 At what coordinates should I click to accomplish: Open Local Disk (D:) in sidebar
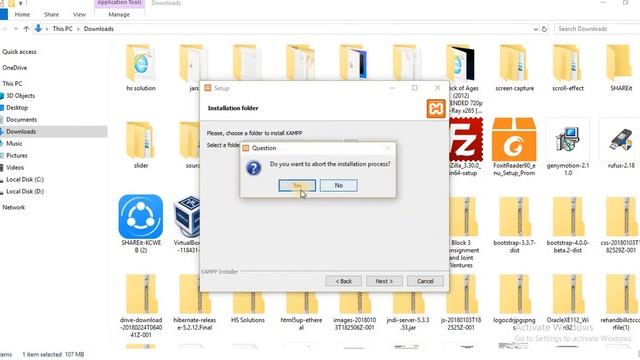point(25,191)
